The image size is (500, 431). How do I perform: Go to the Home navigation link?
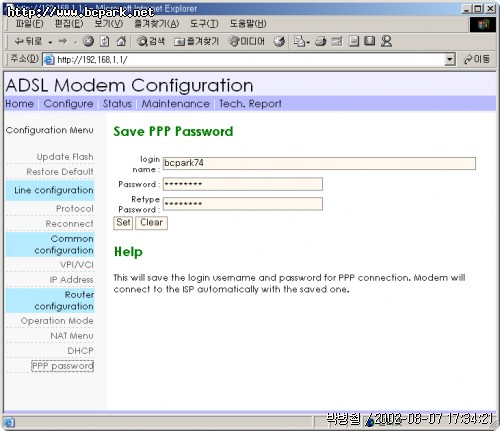20,104
